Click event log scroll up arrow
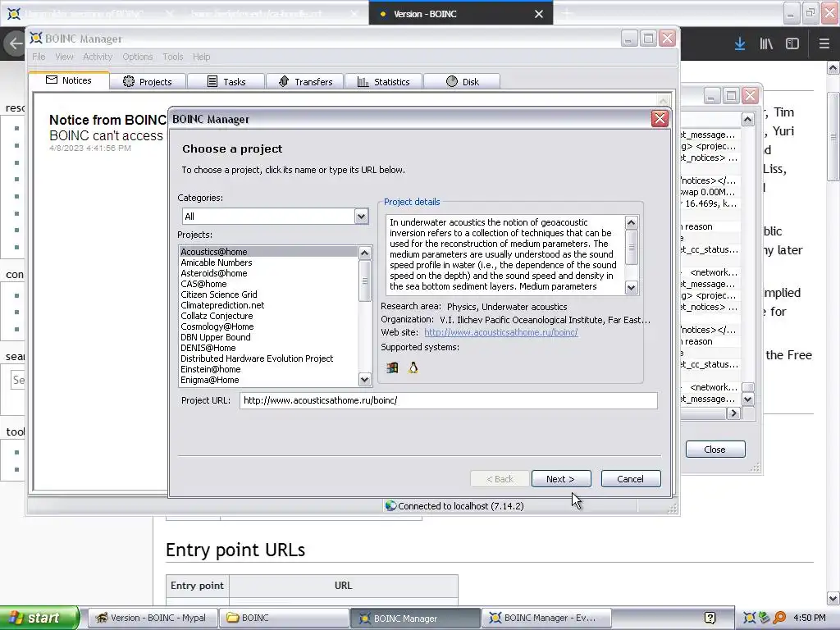The image size is (840, 630). (748, 119)
